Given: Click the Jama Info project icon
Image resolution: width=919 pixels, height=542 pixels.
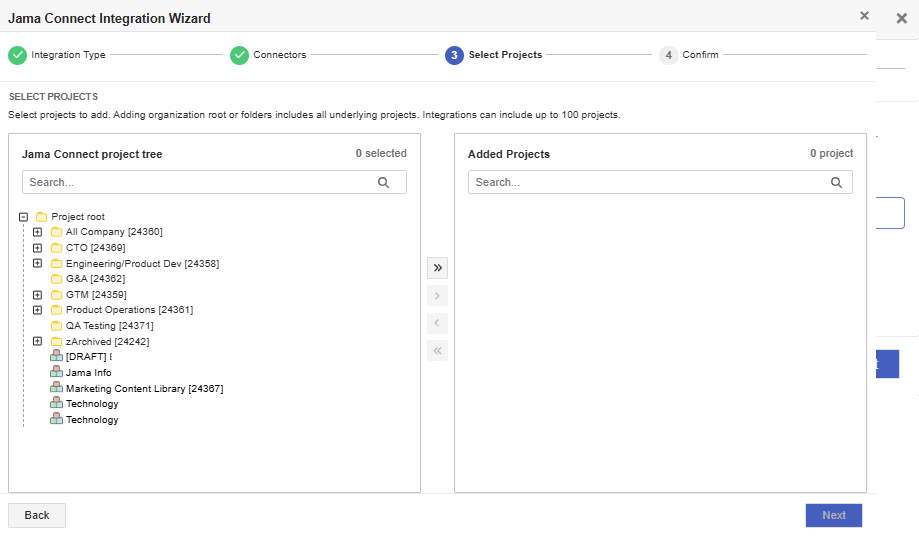Looking at the screenshot, I should point(56,371).
